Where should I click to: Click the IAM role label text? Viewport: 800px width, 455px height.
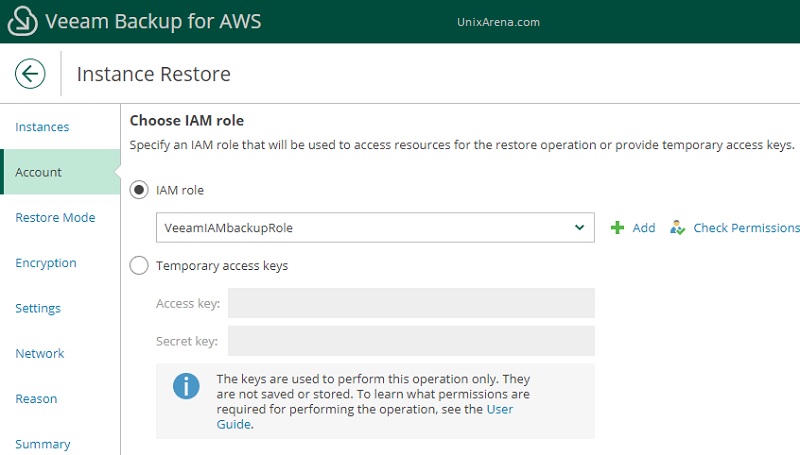(180, 190)
